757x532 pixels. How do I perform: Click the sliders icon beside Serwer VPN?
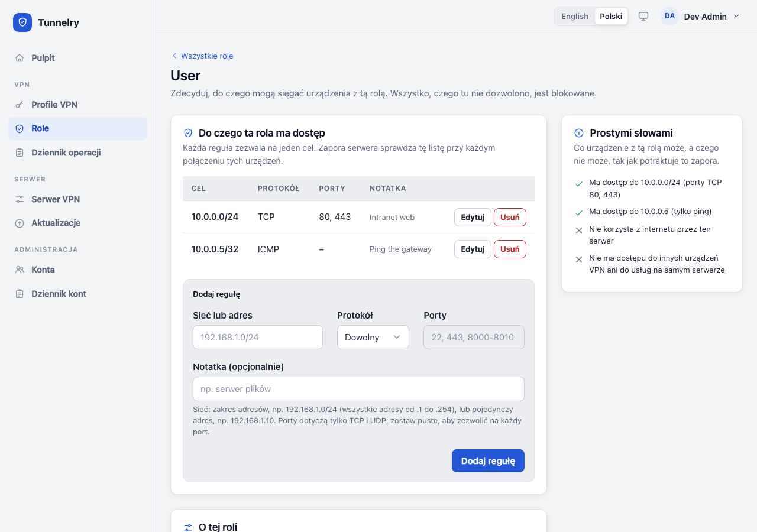pyautogui.click(x=20, y=199)
